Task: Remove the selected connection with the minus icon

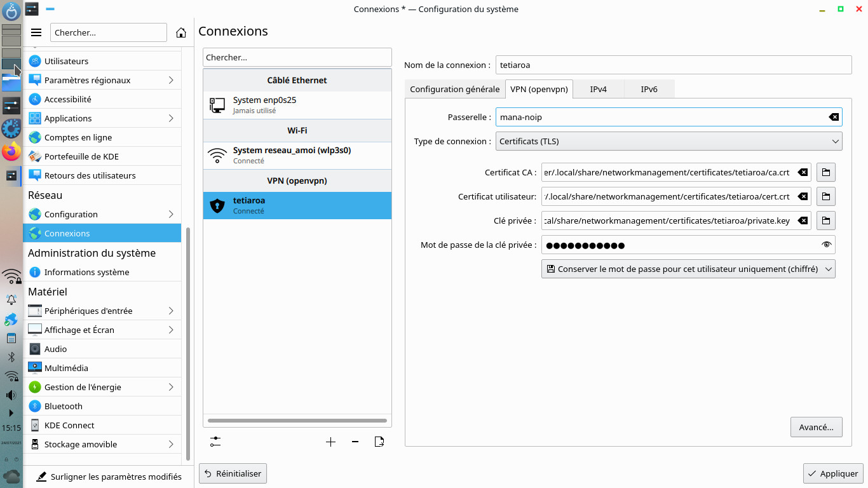Action: point(355,442)
